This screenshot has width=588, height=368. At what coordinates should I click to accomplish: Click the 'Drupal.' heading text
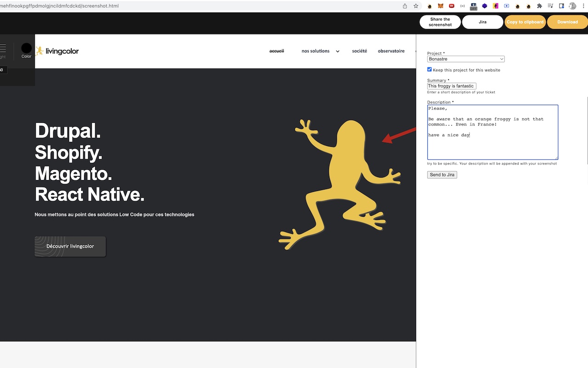pos(68,131)
